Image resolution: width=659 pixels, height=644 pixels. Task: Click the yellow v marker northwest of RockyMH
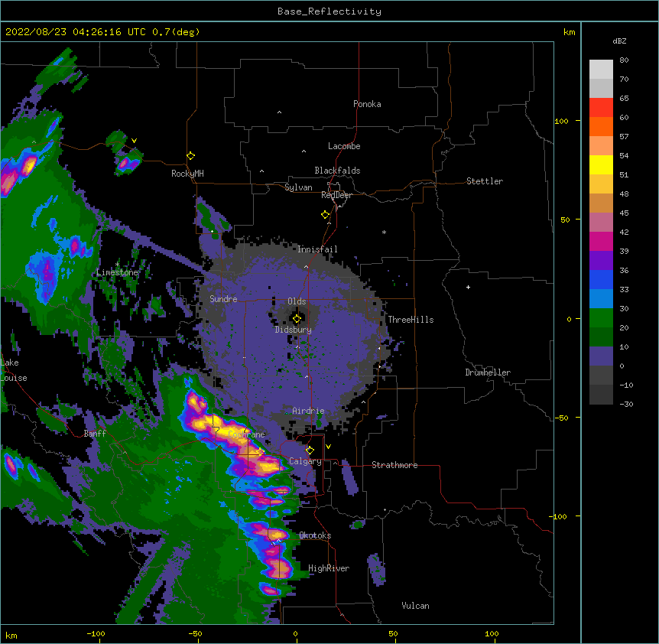[x=134, y=141]
